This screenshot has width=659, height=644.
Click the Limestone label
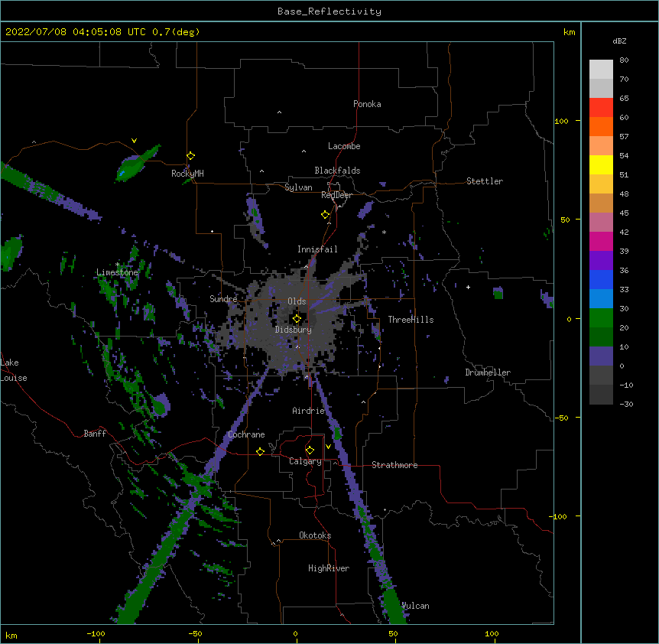tap(117, 272)
